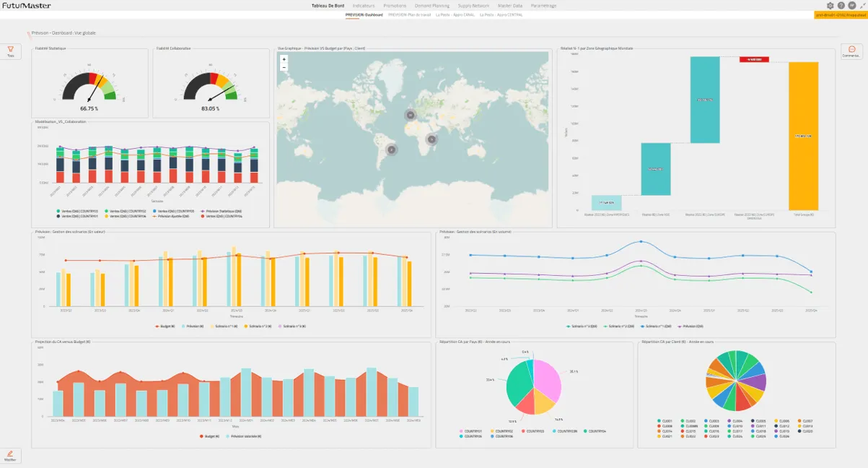Image resolution: width=868 pixels, height=468 pixels.
Task: Open the settings gear icon in top bar
Action: tap(830, 5)
